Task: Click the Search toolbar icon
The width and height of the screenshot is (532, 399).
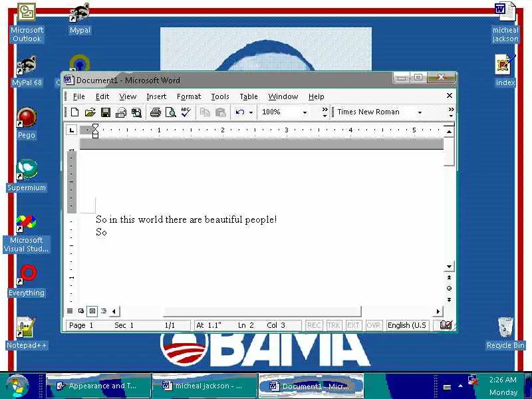Action: [x=137, y=112]
